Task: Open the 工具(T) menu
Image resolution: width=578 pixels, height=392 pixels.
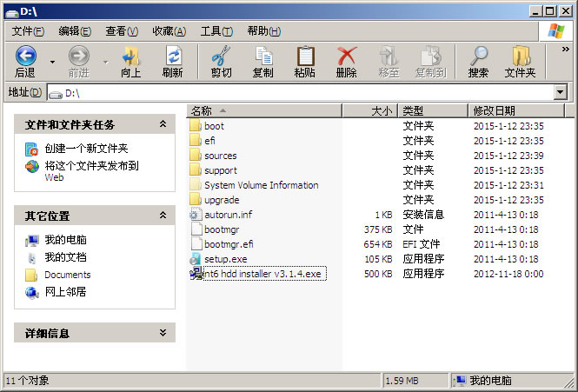Action: click(x=216, y=31)
